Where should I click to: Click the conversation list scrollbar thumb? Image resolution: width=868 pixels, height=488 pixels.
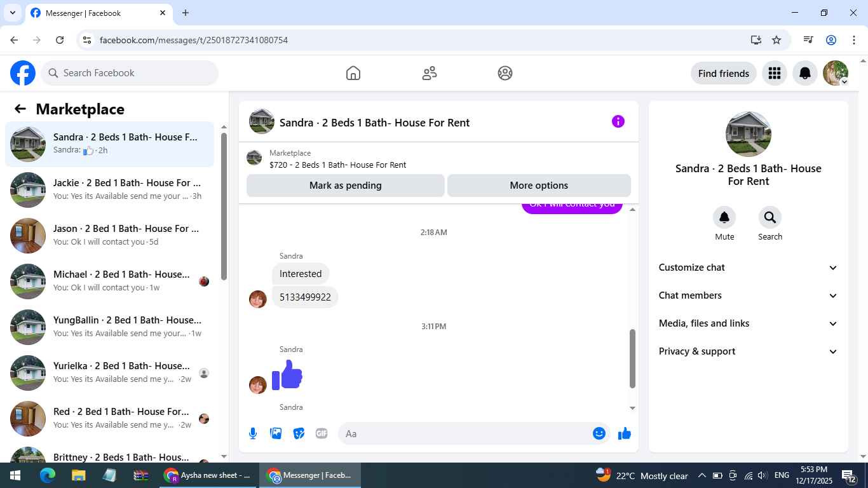(x=224, y=206)
